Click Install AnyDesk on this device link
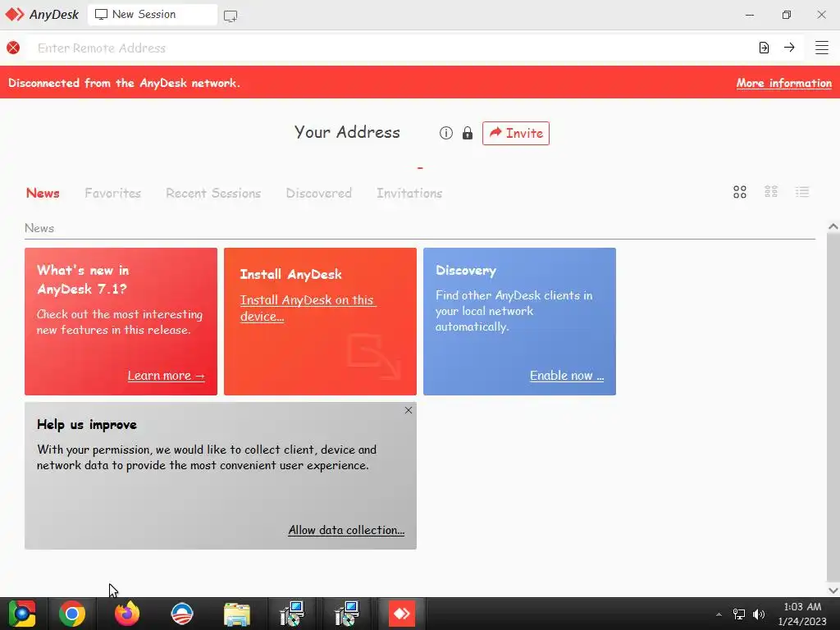Viewport: 840px width, 630px height. (x=308, y=308)
